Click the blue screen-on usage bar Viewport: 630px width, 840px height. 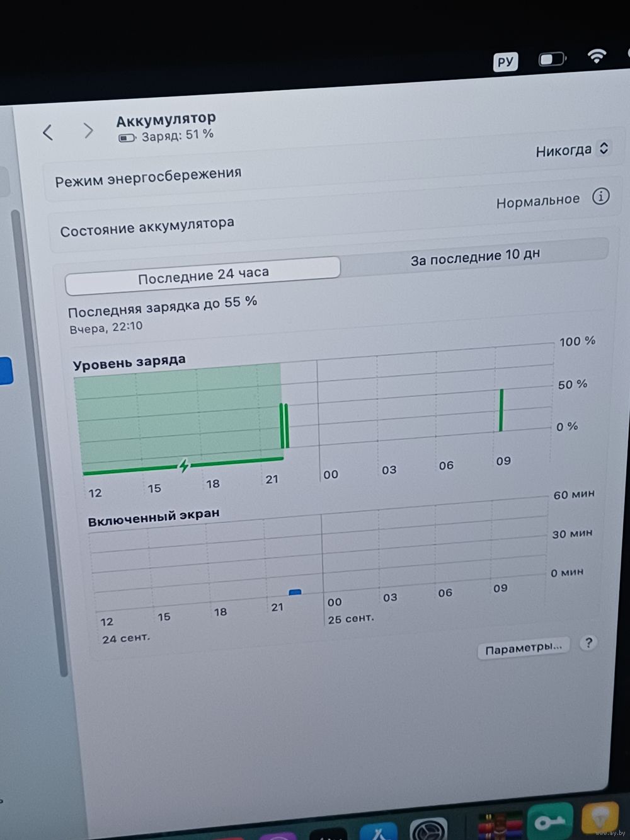(295, 592)
